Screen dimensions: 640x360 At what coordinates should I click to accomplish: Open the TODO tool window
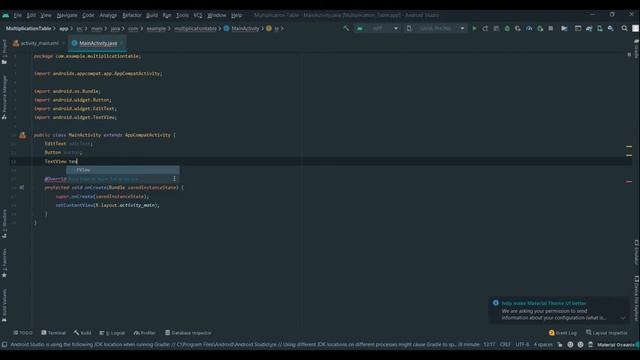click(22, 333)
